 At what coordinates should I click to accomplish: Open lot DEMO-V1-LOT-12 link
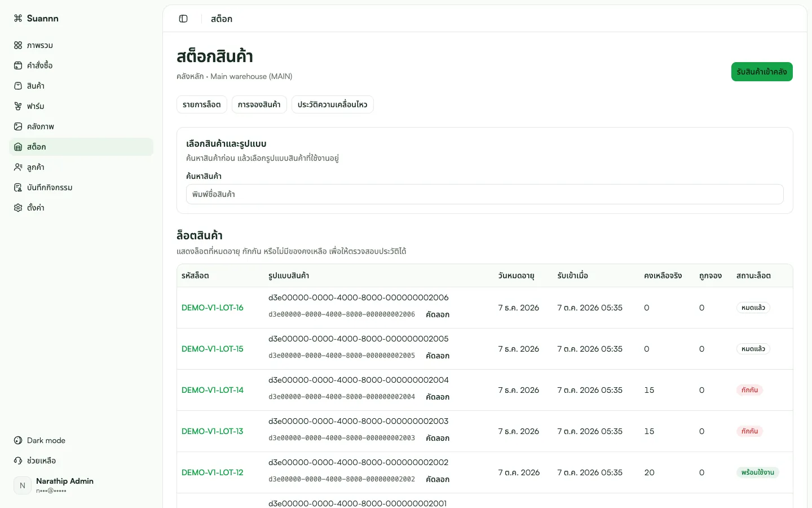[213, 472]
